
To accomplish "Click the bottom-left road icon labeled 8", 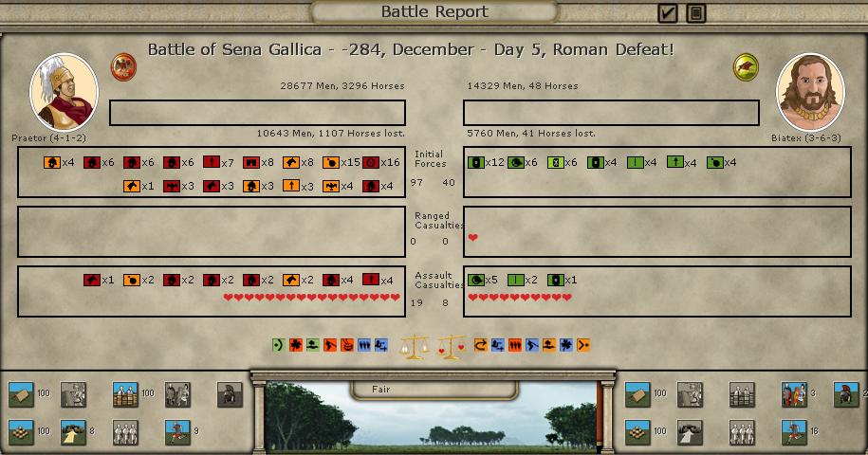I will click(73, 432).
